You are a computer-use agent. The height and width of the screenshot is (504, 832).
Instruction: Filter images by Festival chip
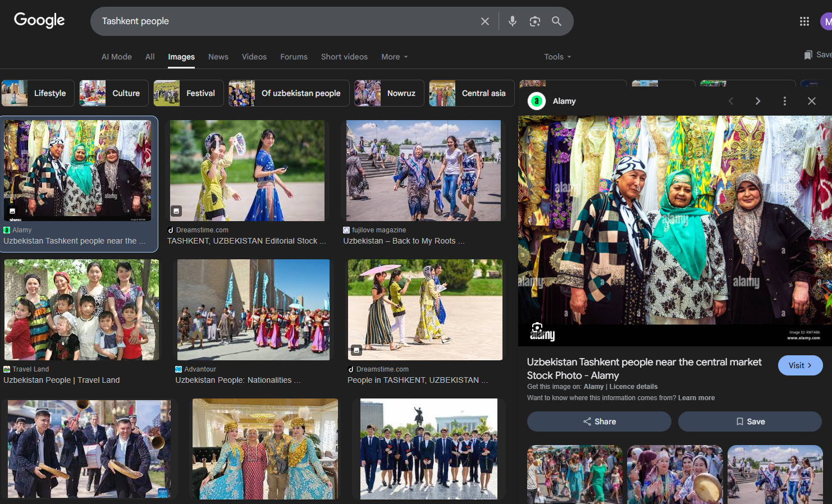coord(189,93)
